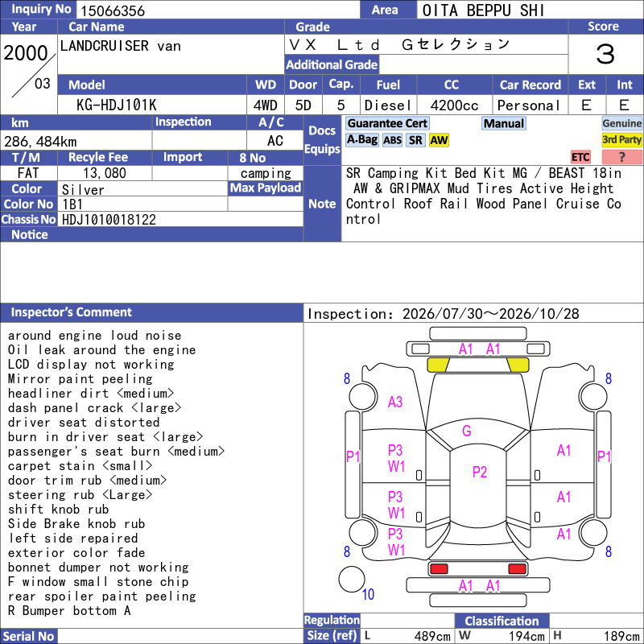Click the red ETC badge
Image resolution: width=644 pixels, height=644 pixels.
click(580, 157)
